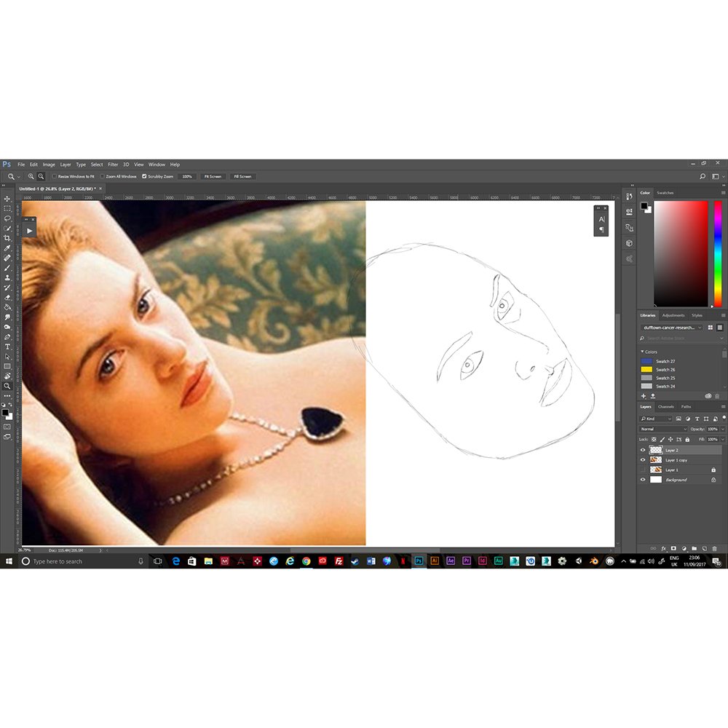Select the Path Selection tool
Viewport: 728px width, 728px height.
[x=7, y=357]
